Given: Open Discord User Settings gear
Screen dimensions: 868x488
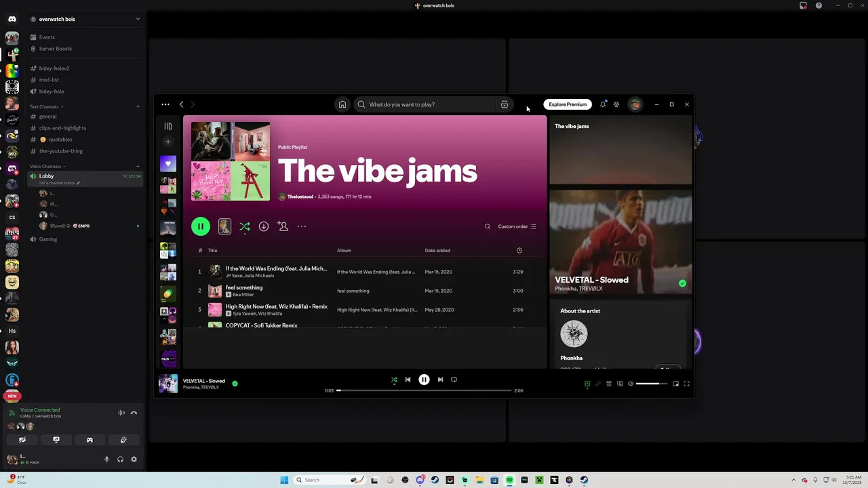Looking at the screenshot, I should (134, 460).
